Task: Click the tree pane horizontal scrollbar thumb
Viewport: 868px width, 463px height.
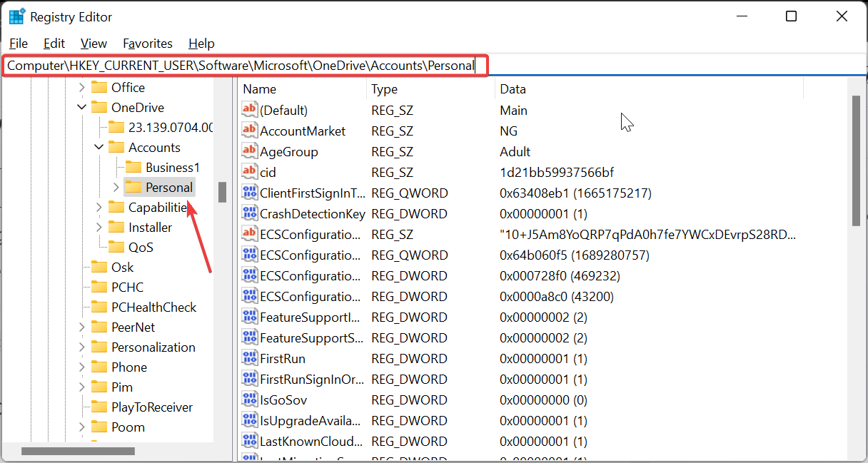Action: pyautogui.click(x=78, y=451)
